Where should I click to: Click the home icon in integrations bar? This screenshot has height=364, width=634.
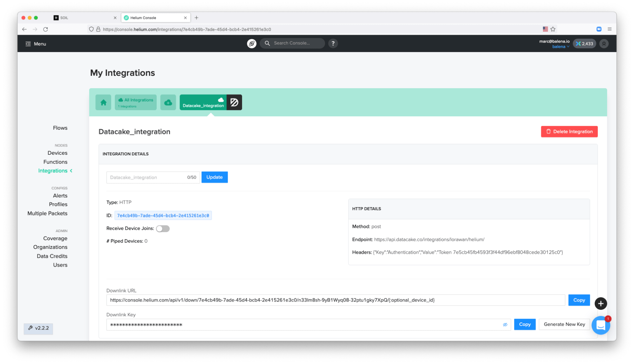point(103,102)
